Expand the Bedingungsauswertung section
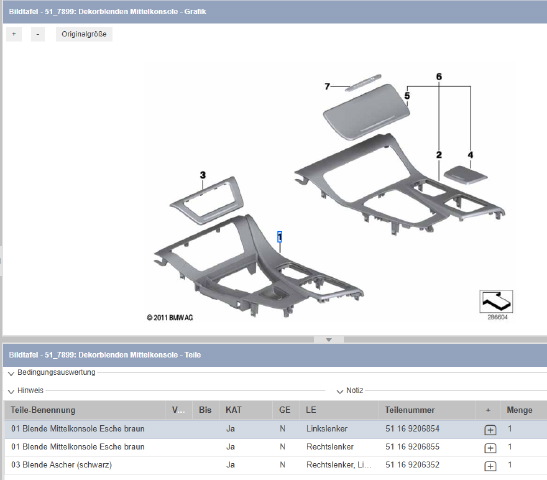 pyautogui.click(x=11, y=373)
